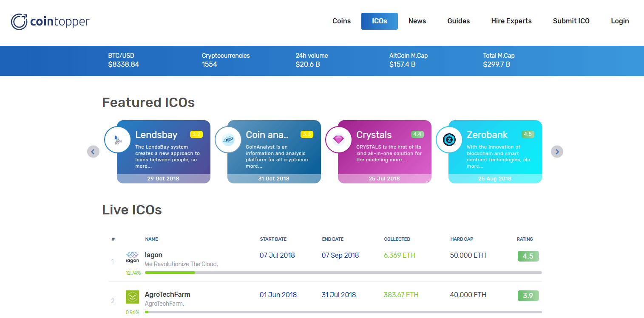
Task: Click the carousel previous arrow
Action: [93, 152]
